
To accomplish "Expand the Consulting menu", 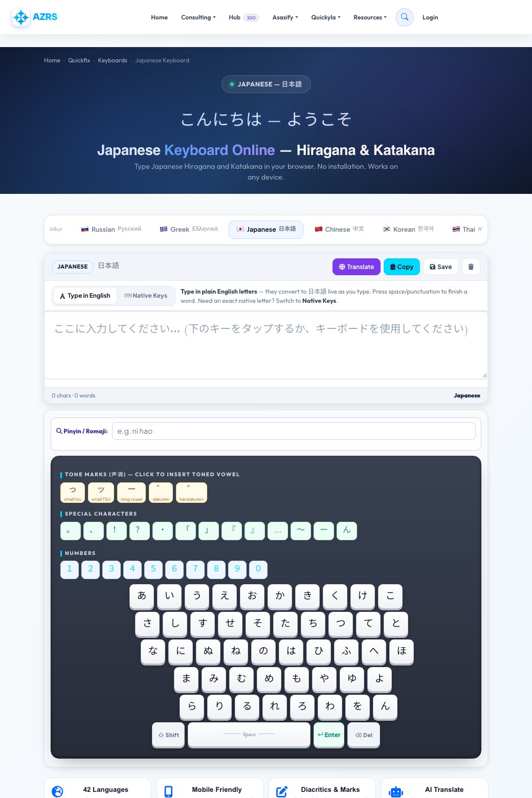I will pyautogui.click(x=198, y=17).
